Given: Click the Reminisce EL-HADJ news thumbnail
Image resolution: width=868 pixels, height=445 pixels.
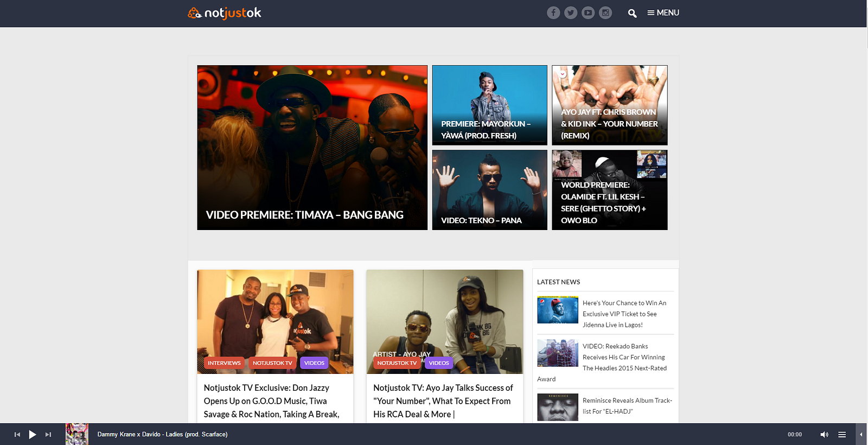Looking at the screenshot, I should (558, 407).
